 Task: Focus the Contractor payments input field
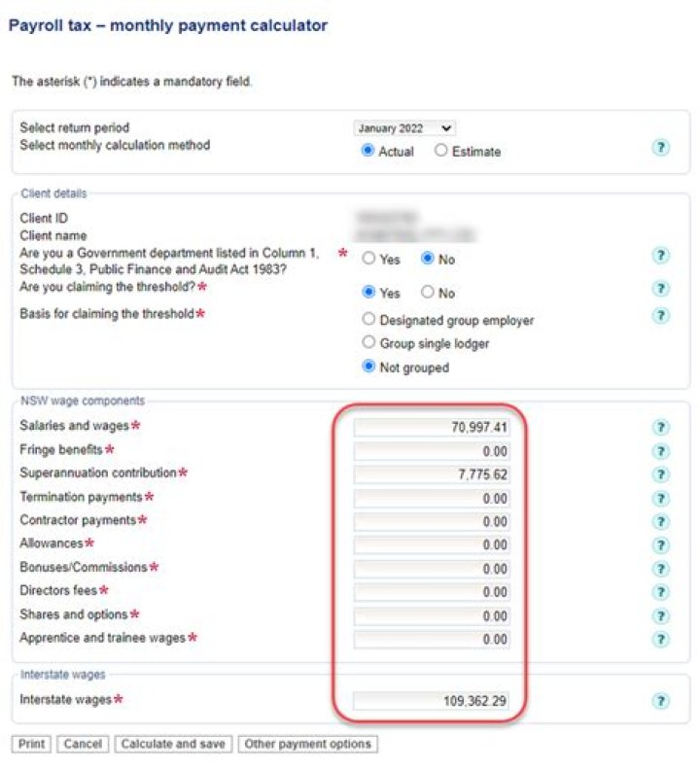point(432,522)
